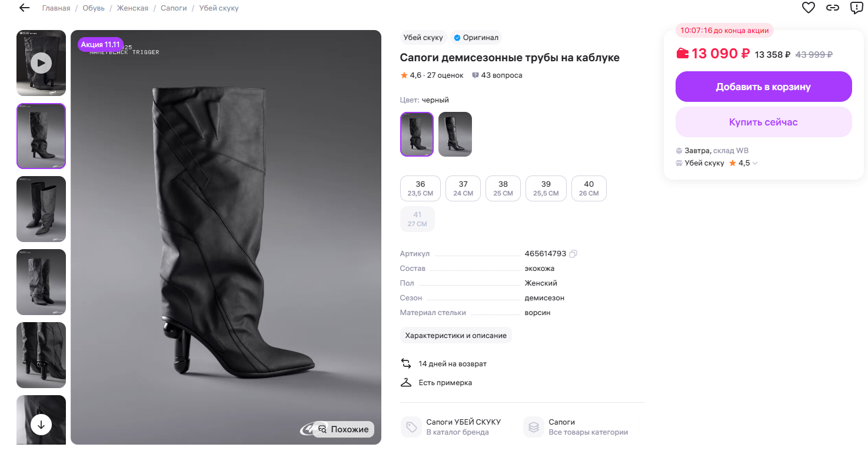Screen dimensions: 868x457
Task: Report the listing using the exclamation bubble icon
Action: [x=856, y=8]
